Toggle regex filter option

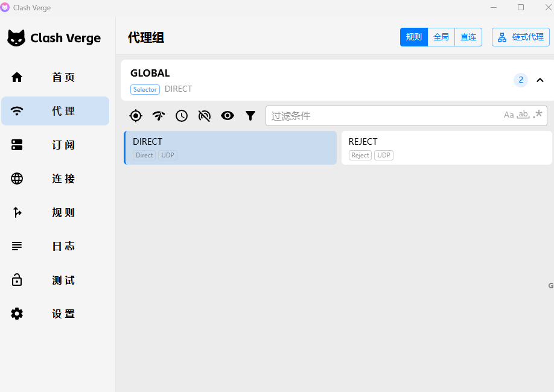[x=538, y=115]
